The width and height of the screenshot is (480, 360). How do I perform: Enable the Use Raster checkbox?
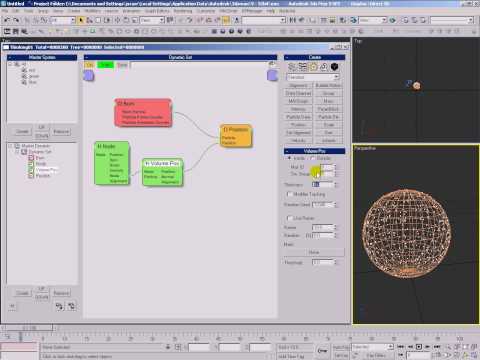[x=289, y=218]
